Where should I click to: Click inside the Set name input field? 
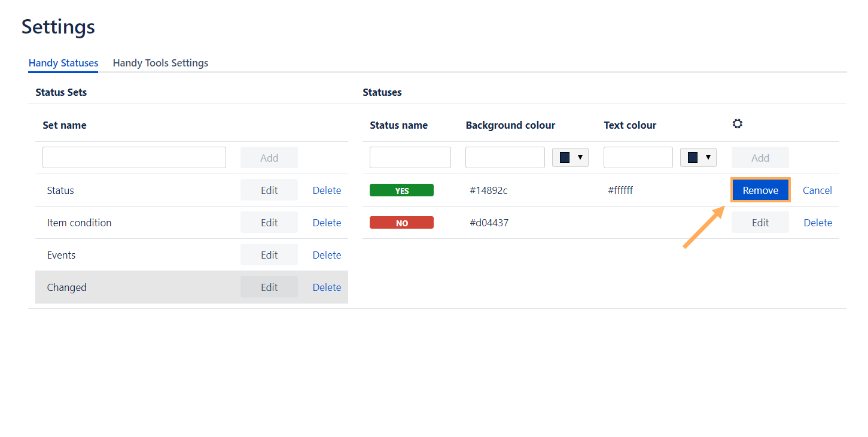coord(134,157)
